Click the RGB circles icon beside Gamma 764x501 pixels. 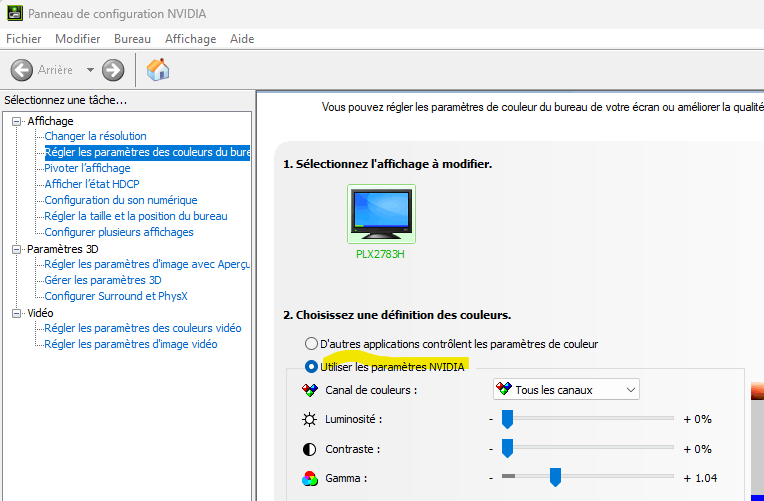pos(309,479)
